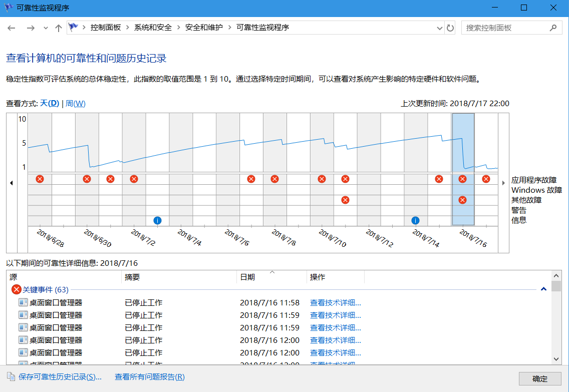Select application failure icon on 2018/7/1
Viewport: 569px width, 392px height.
(110, 179)
